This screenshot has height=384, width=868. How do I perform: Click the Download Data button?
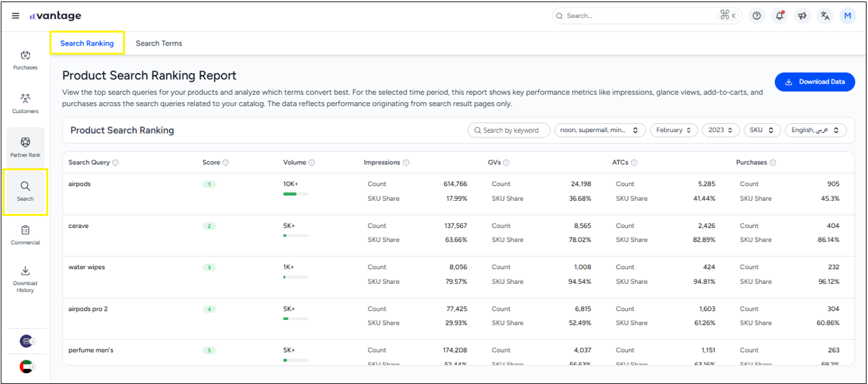click(814, 82)
